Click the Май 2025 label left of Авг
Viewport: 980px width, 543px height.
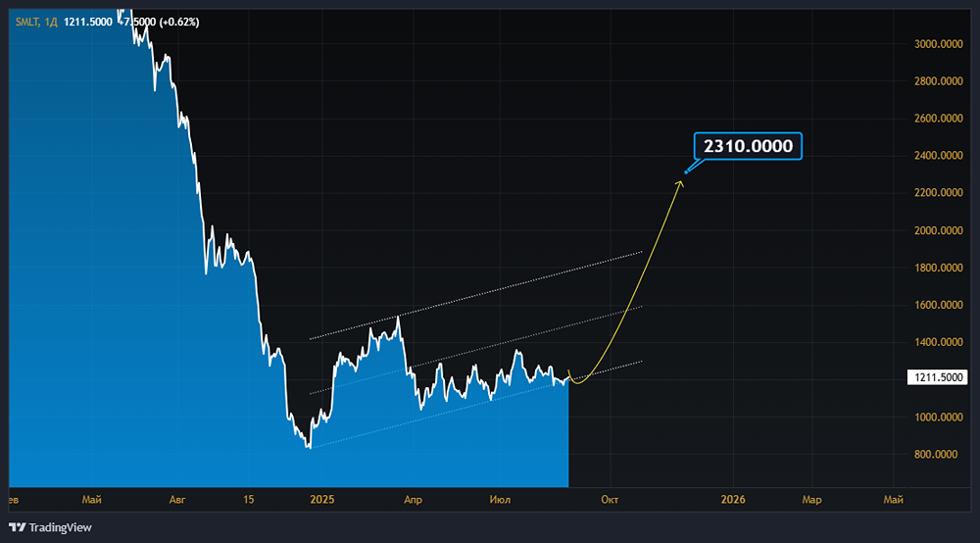click(92, 499)
